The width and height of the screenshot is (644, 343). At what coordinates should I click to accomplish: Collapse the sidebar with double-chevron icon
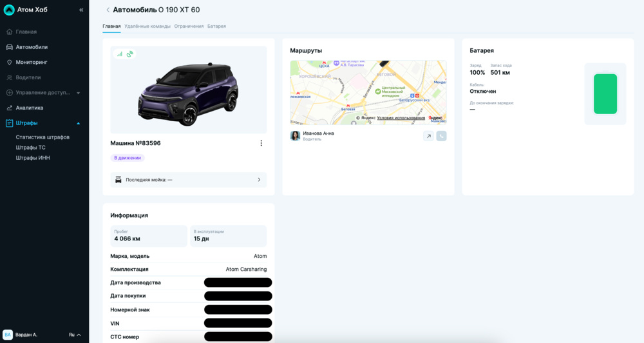click(x=81, y=10)
